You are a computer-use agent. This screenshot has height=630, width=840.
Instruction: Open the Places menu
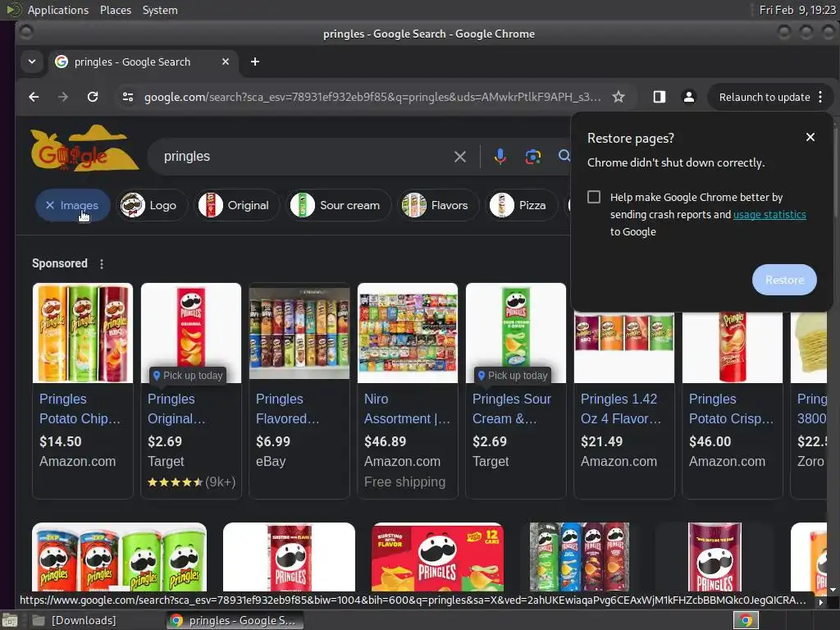coord(115,10)
